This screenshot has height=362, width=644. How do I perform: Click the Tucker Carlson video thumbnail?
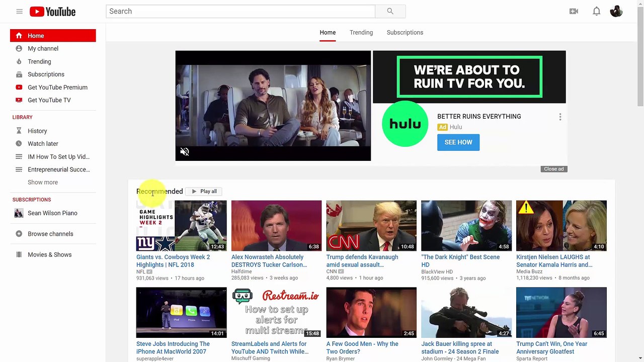tap(276, 226)
